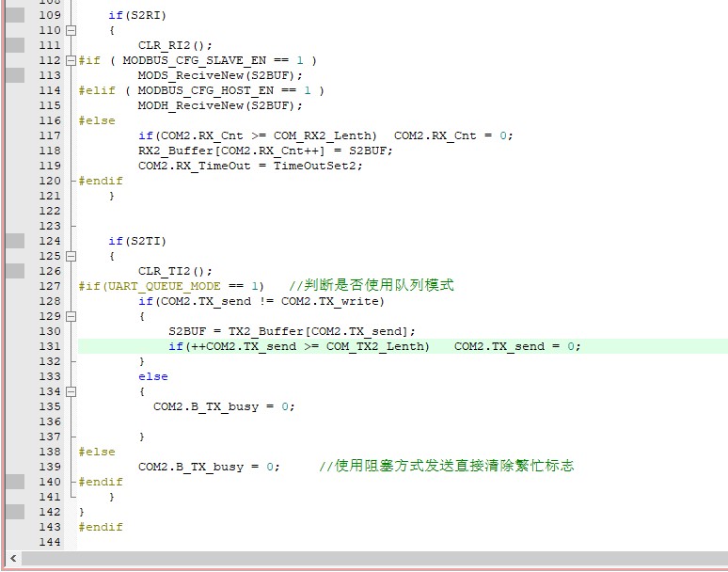728x572 pixels.
Task: Click the line number 117
Action: point(50,135)
